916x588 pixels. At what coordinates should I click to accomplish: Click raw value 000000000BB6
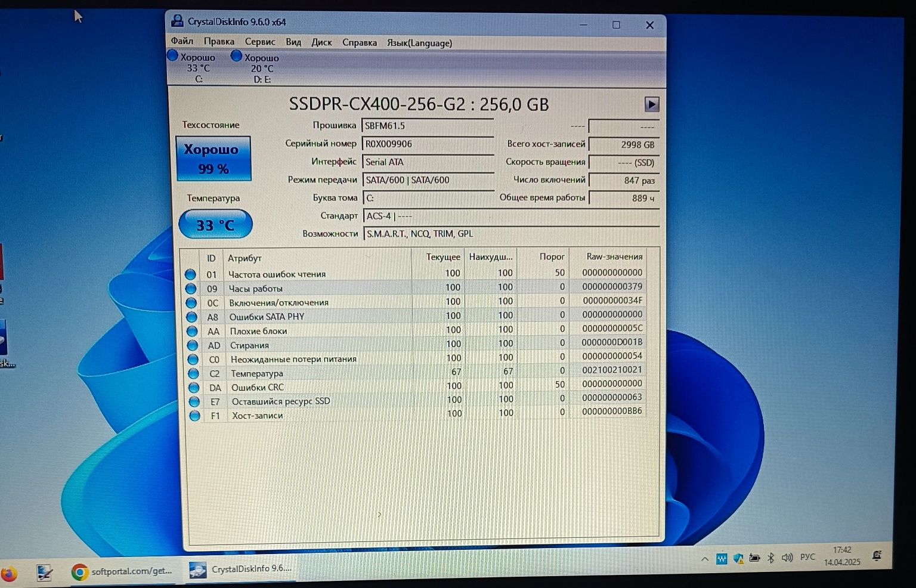coord(612,411)
